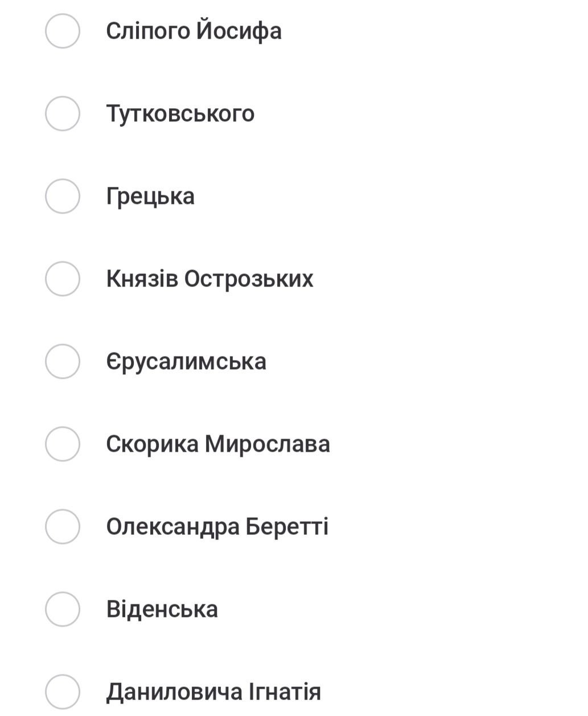Screen dimensions: 588x716
Task: Choose the Скорика Мирослава radio button
Action: pyautogui.click(x=62, y=444)
